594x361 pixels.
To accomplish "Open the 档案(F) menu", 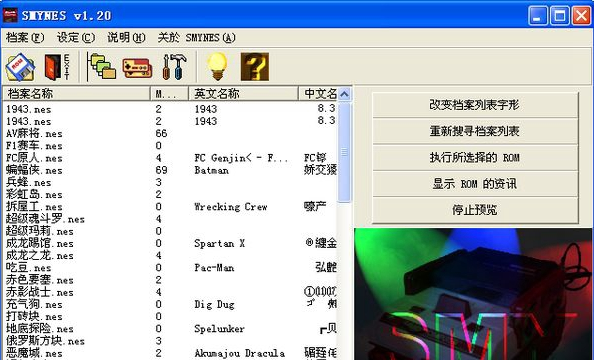I will [x=25, y=38].
